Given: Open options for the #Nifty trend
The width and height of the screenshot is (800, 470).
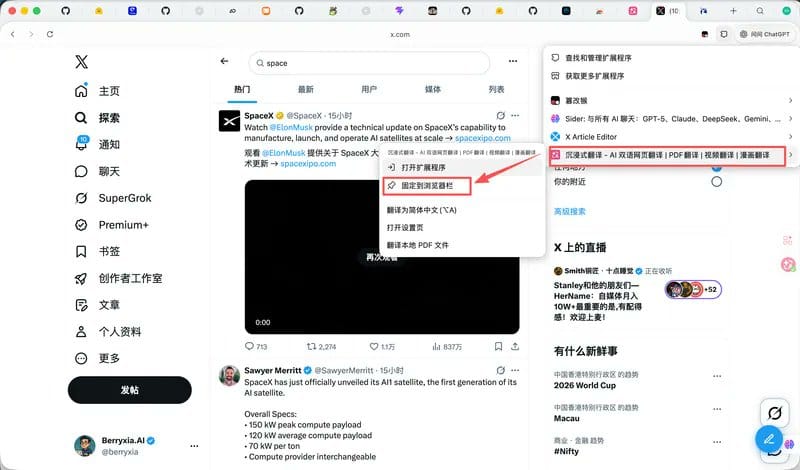Looking at the screenshot, I should [717, 442].
